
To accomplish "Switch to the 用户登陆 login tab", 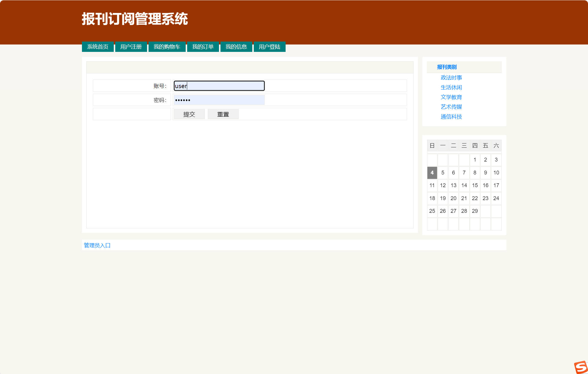I will pyautogui.click(x=269, y=46).
